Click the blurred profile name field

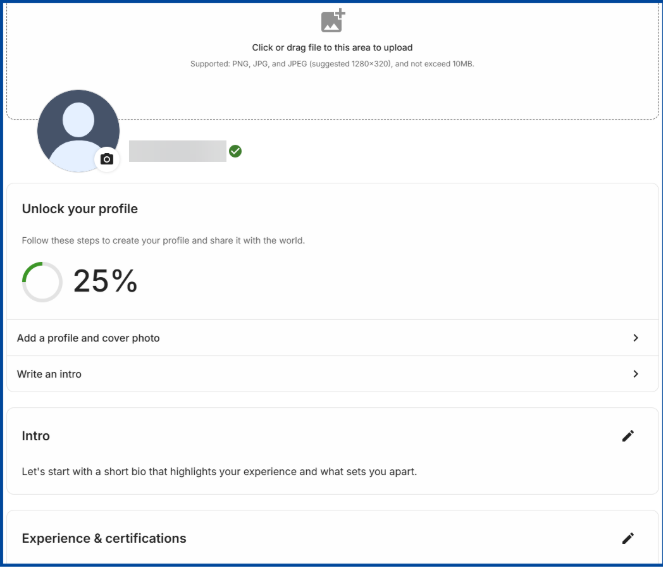[x=177, y=151]
